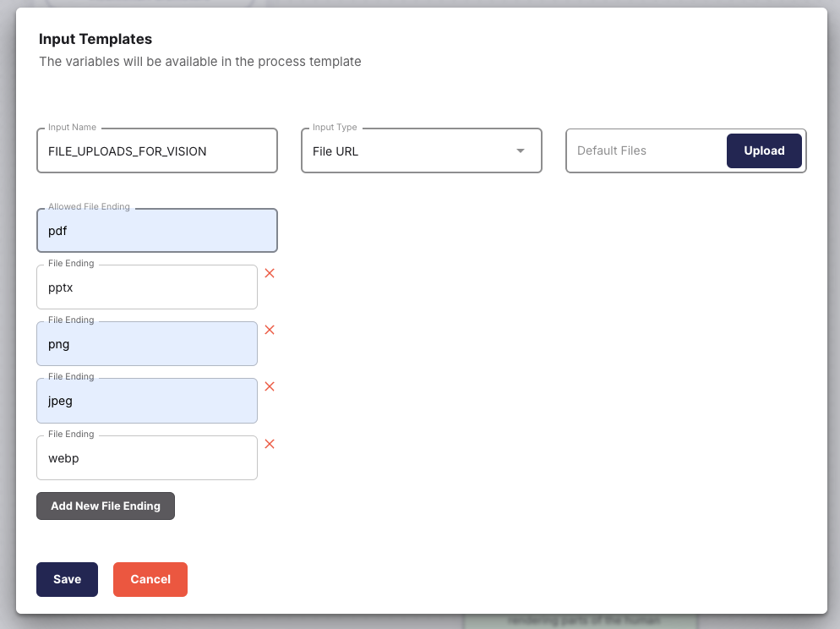
Task: Click the process template description text
Action: [x=199, y=62]
